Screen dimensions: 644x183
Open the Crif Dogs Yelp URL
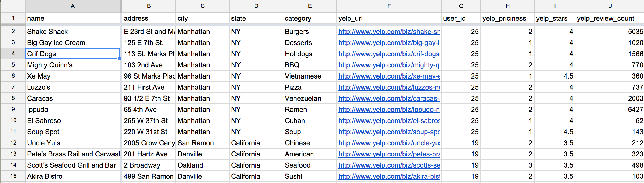(389, 54)
